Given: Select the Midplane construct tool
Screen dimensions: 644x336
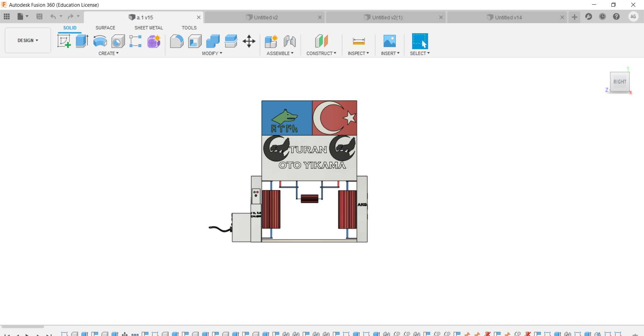Looking at the screenshot, I should [321, 41].
